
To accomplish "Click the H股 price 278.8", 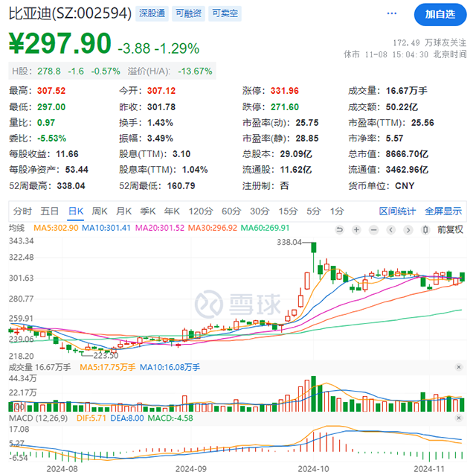I will click(49, 71).
